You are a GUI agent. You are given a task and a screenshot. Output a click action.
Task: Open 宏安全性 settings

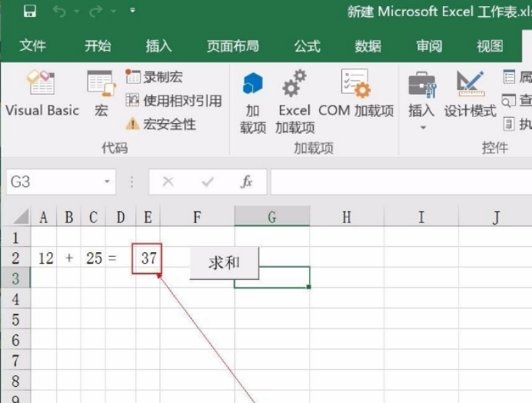tap(161, 124)
